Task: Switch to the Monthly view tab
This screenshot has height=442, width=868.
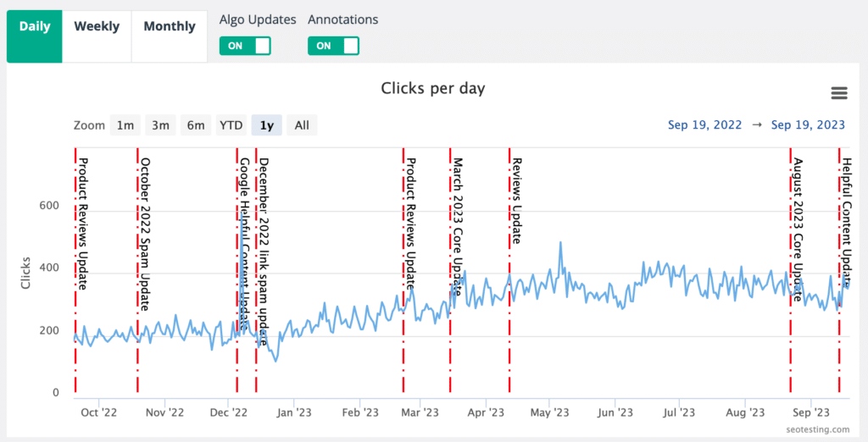Action: pyautogui.click(x=170, y=36)
